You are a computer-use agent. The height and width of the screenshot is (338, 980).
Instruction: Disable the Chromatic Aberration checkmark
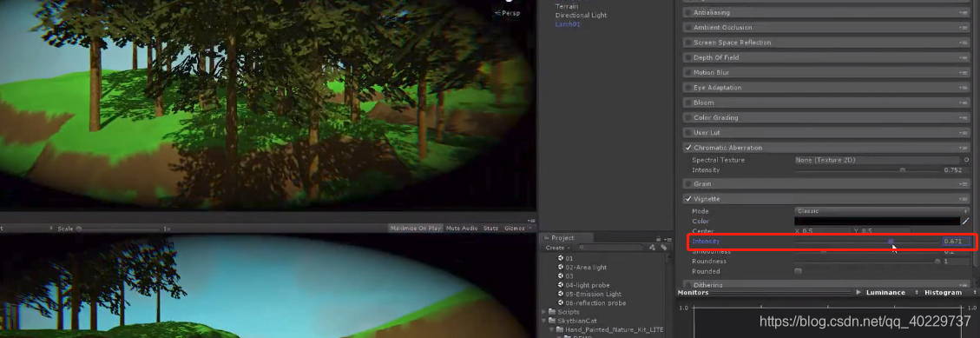tap(688, 148)
